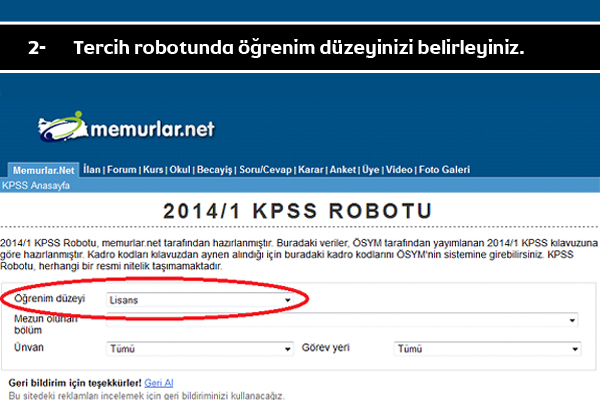Click the 2014/1 KPSS ROBOTU heading
Screen dimensions: 600x400
tap(298, 211)
